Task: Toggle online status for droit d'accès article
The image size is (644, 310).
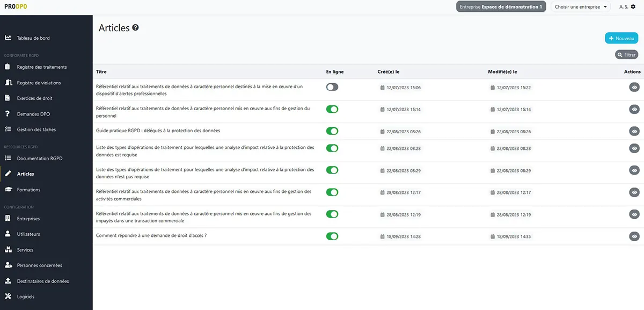Action: pyautogui.click(x=332, y=236)
